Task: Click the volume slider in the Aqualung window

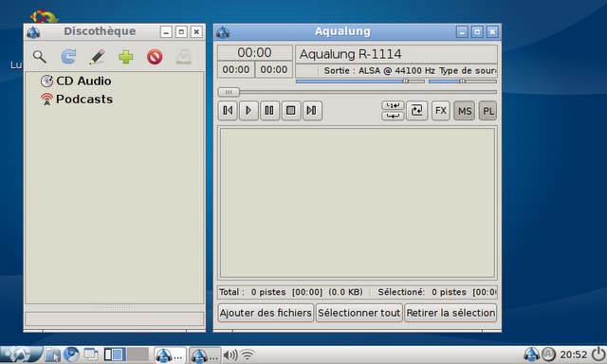Action: (x=360, y=82)
